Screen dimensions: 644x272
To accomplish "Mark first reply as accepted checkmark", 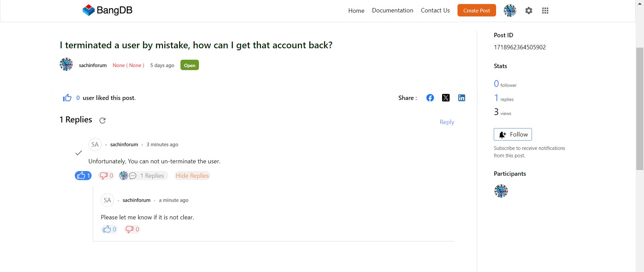I will click(x=78, y=153).
